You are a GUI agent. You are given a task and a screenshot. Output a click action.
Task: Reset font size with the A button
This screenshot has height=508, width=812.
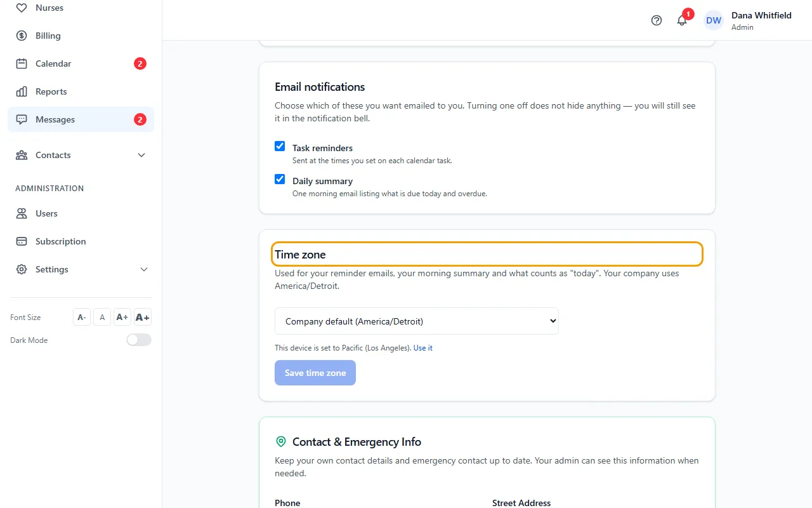[102, 317]
